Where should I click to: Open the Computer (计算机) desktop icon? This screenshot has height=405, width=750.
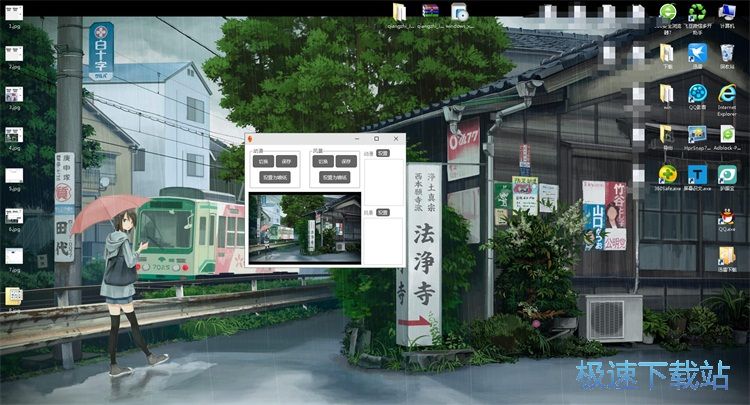tap(727, 15)
